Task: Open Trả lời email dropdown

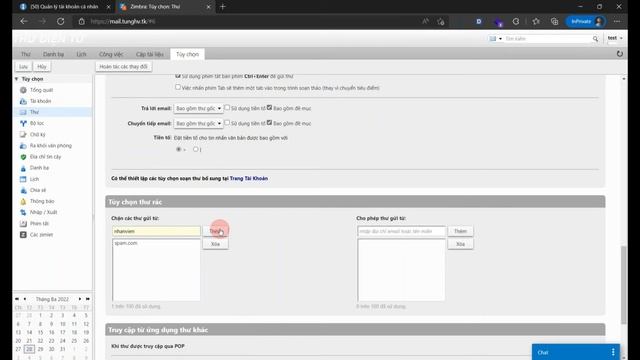Action: (x=198, y=109)
